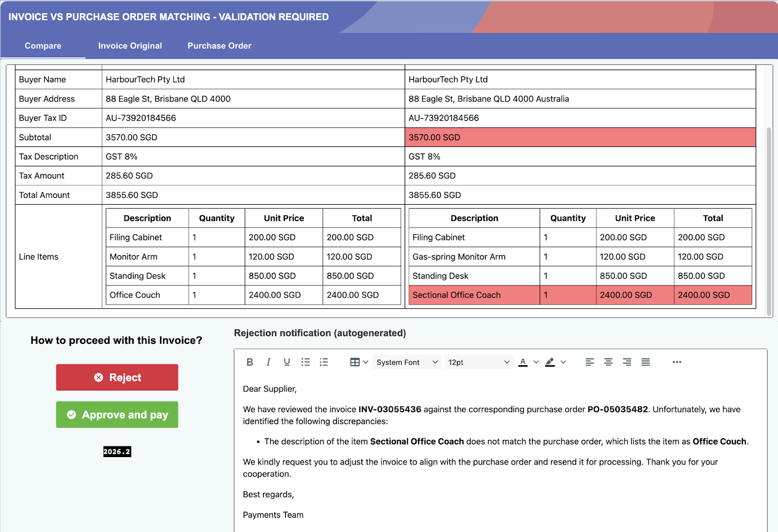Center align the text
This screenshot has width=778, height=532.
tap(608, 362)
